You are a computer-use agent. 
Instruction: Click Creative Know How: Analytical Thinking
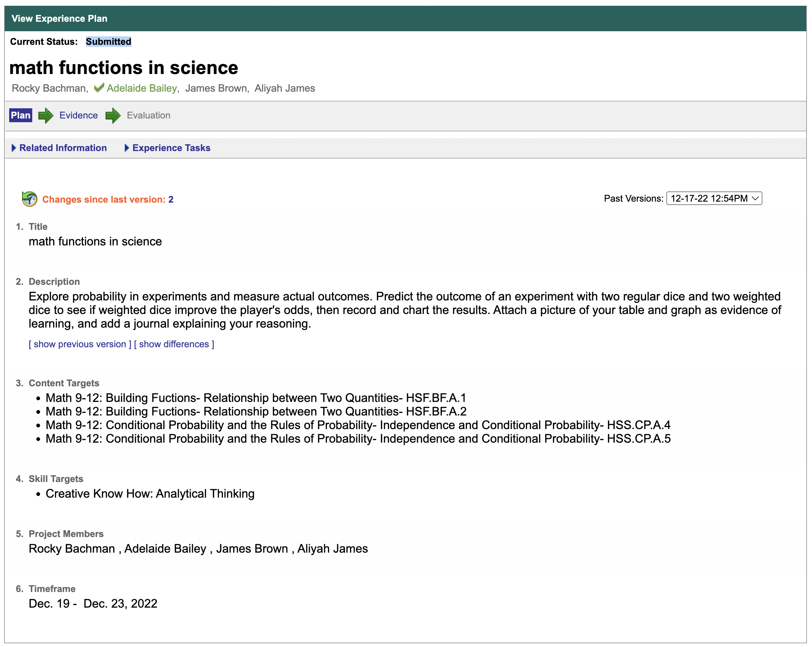(x=150, y=494)
